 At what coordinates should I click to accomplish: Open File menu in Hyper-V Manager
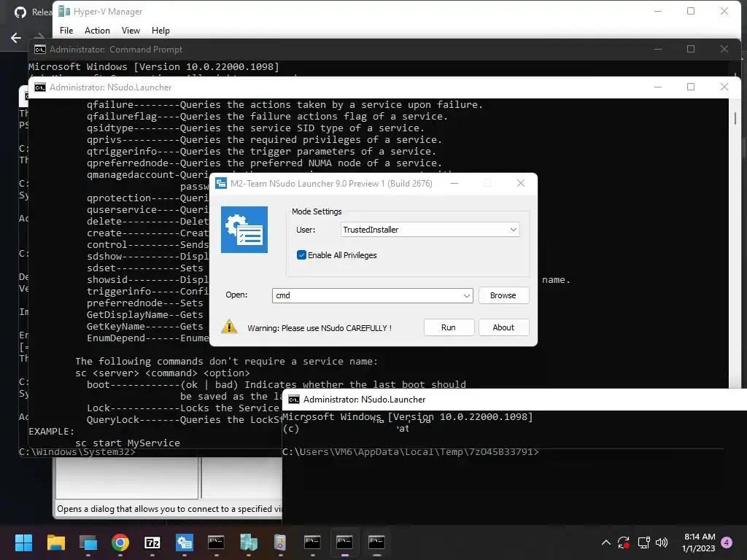[66, 31]
